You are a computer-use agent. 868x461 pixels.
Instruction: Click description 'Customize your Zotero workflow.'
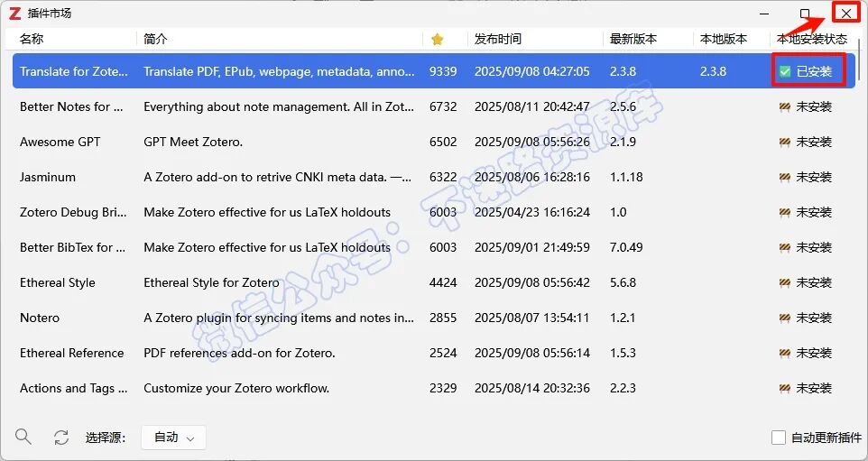[236, 388]
